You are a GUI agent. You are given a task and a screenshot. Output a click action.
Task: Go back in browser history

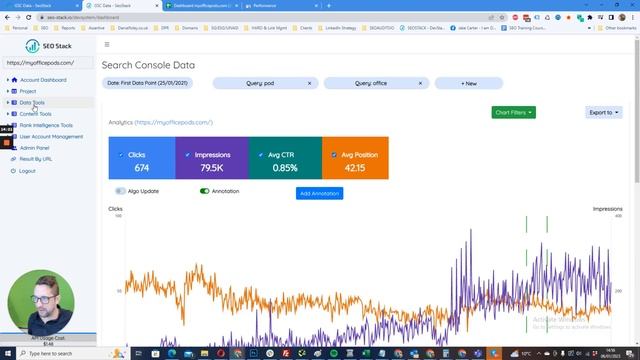[7, 18]
